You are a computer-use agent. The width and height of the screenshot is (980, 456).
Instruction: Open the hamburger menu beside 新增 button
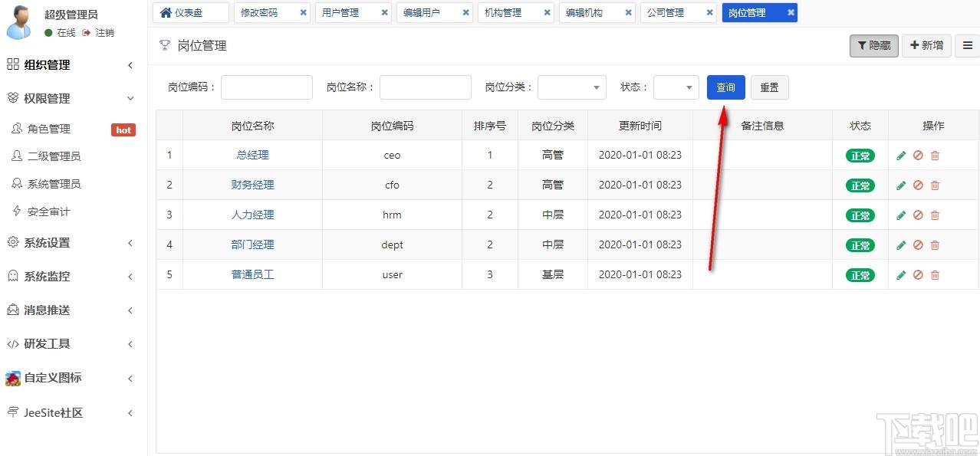[967, 46]
